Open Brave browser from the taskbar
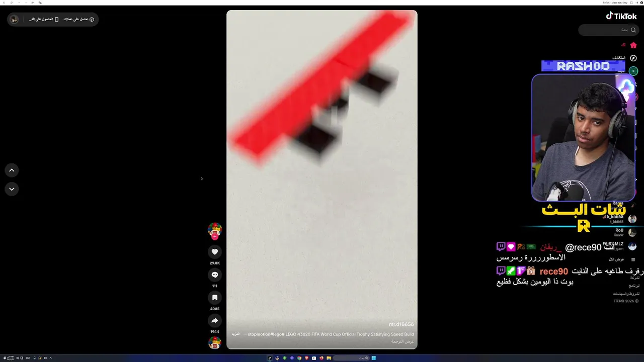 (x=307, y=358)
